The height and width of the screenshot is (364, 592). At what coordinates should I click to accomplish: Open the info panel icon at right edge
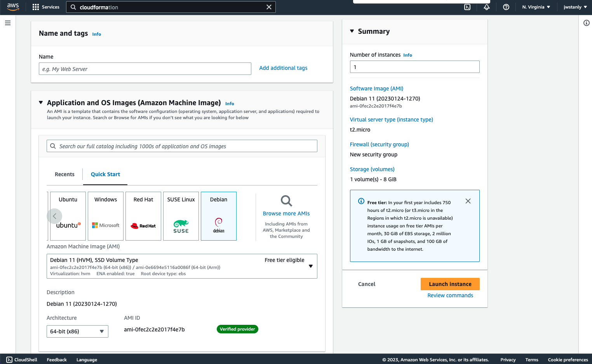pos(587,23)
